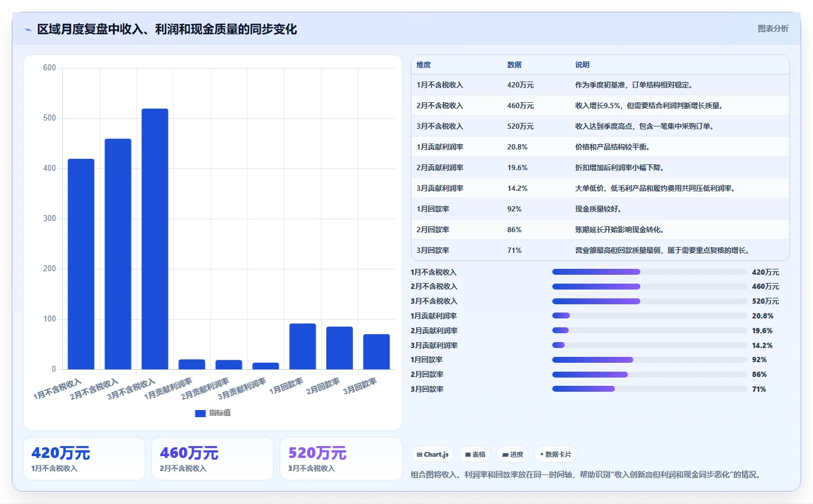
Task: Click the 数据 table column header
Action: pyautogui.click(x=514, y=65)
